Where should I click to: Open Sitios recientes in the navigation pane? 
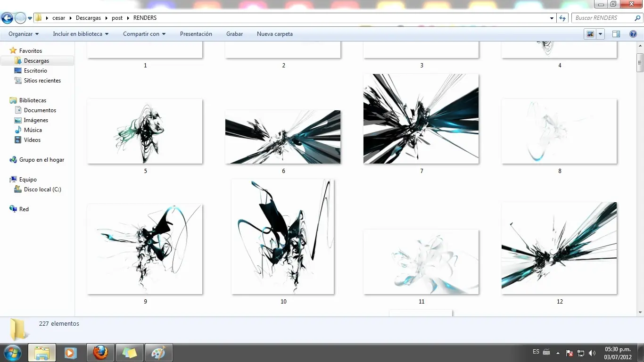coord(42,81)
